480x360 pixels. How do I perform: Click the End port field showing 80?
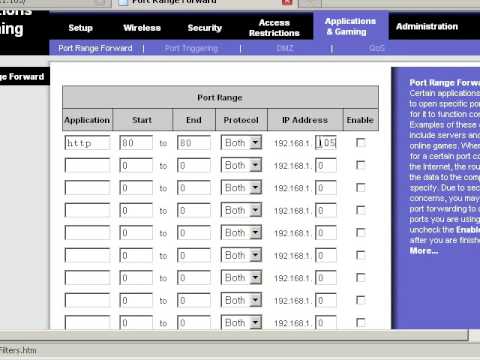click(194, 143)
